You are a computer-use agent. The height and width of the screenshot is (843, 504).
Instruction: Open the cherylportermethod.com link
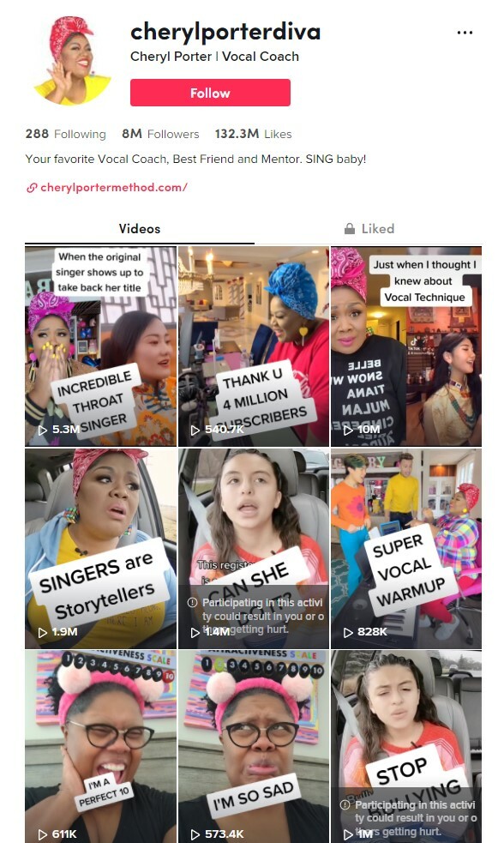click(113, 187)
